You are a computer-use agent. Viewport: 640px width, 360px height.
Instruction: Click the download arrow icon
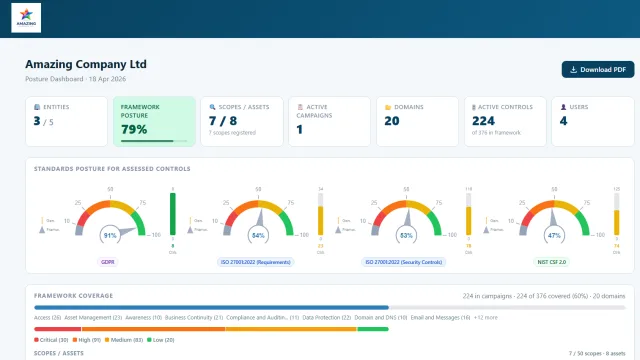[x=573, y=69]
